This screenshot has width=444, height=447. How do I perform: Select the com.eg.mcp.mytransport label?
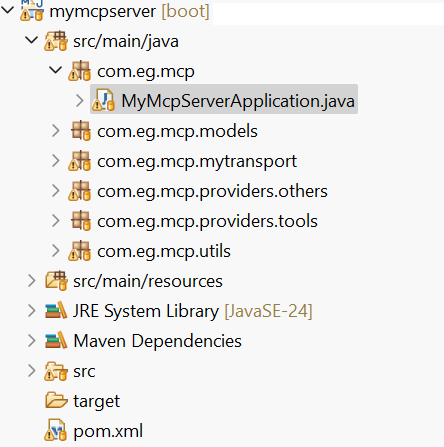pos(197,162)
